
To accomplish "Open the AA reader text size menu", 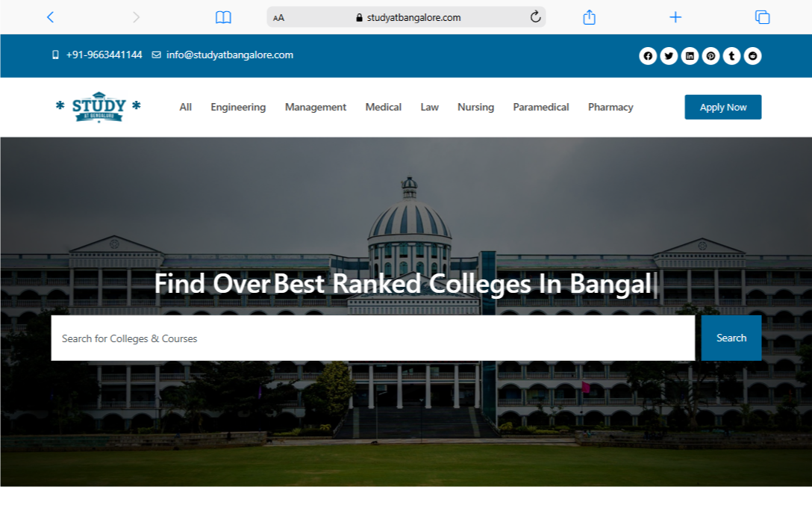I will [278, 18].
